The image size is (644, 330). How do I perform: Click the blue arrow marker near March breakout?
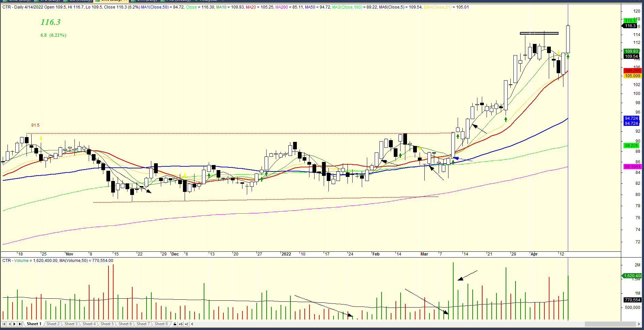pyautogui.click(x=456, y=158)
